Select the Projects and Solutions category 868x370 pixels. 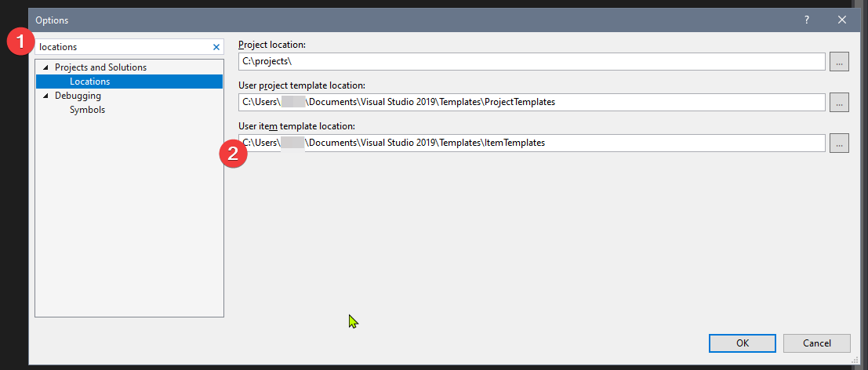[100, 67]
